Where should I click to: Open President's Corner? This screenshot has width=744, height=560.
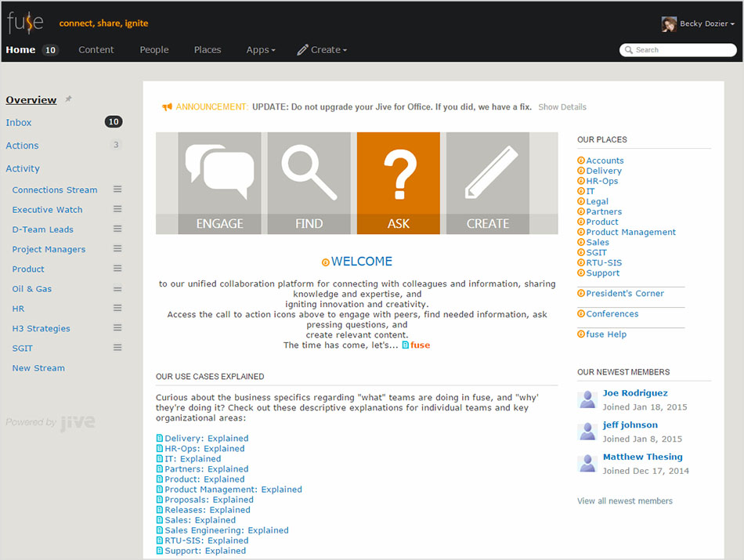[625, 293]
